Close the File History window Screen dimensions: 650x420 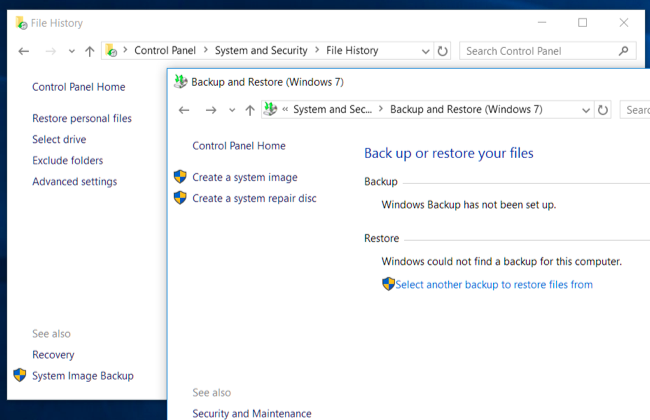[623, 22]
